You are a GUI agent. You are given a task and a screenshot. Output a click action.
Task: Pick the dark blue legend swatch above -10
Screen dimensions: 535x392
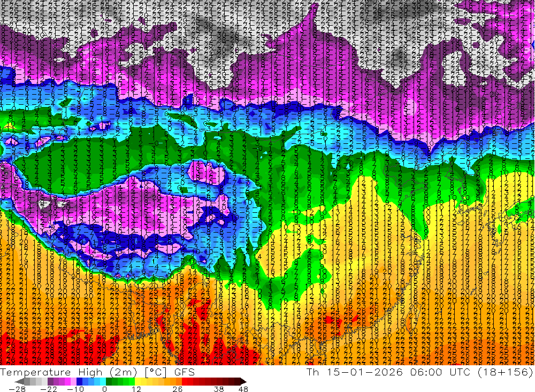point(79,381)
